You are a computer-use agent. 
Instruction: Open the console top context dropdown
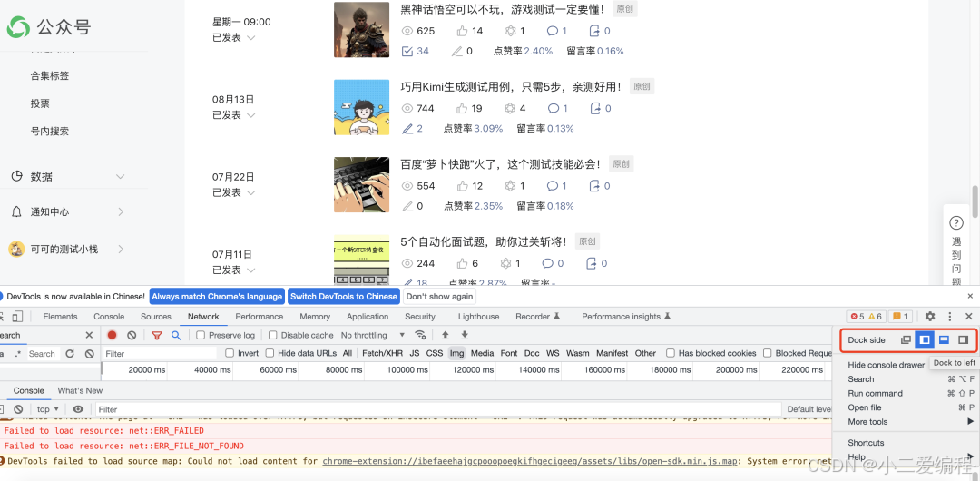click(x=47, y=409)
